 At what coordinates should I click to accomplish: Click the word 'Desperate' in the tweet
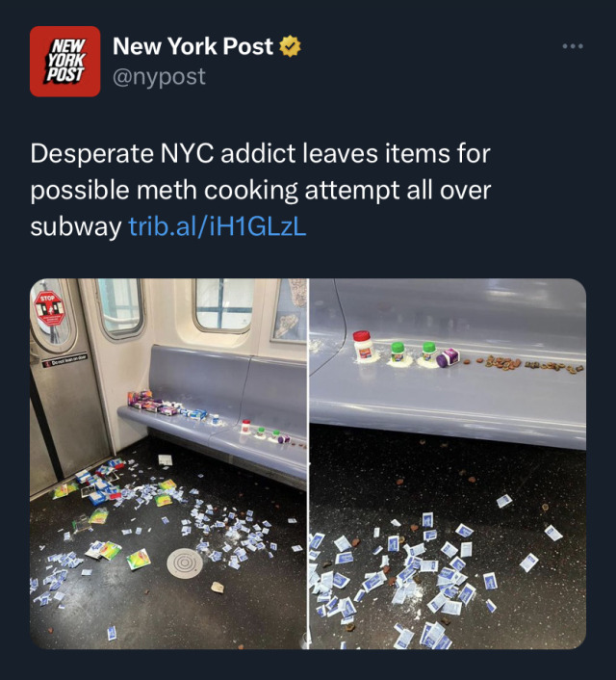pos(91,153)
